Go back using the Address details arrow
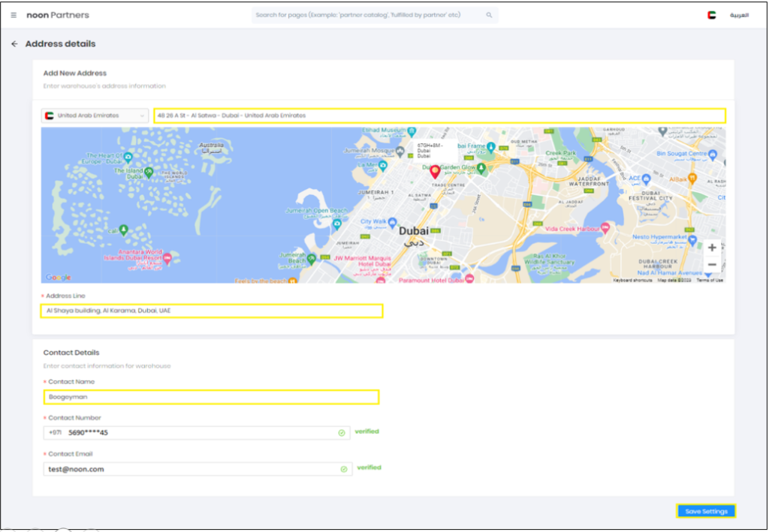769x532 pixels. coord(15,44)
